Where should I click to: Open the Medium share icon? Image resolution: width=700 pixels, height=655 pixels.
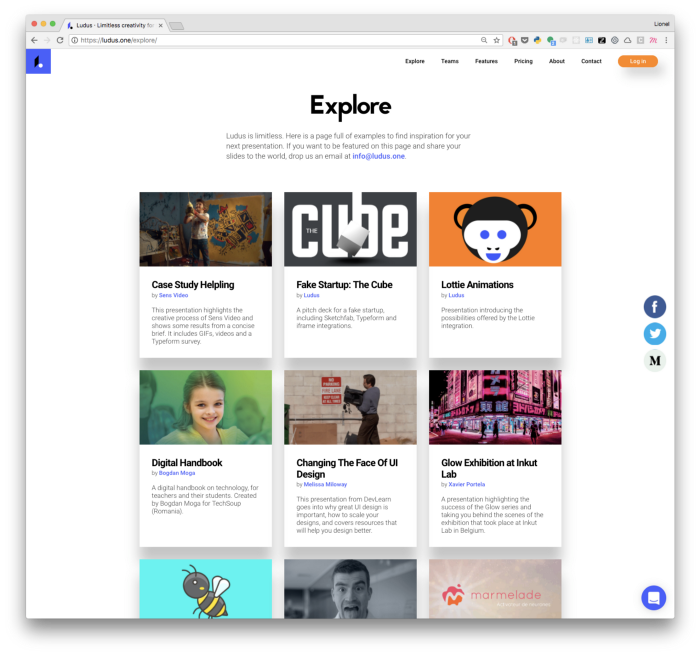(x=654, y=361)
